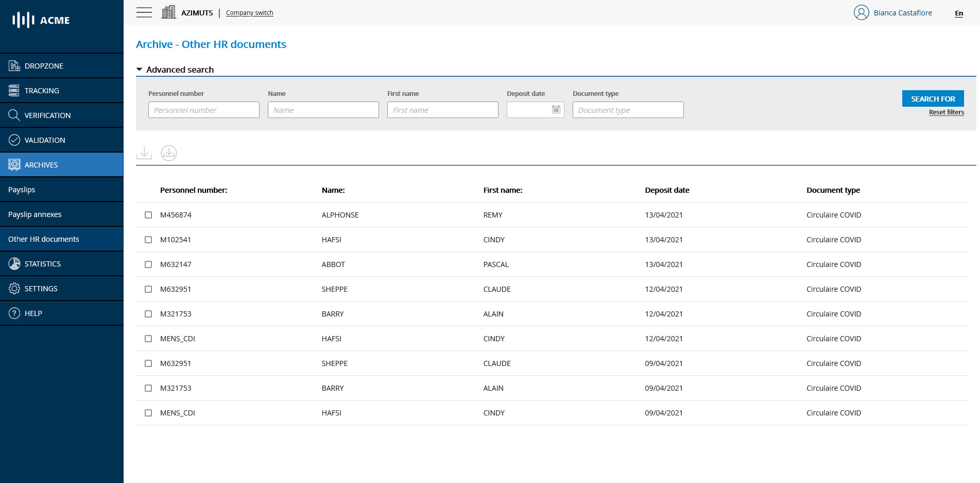Open the calendar picker for Deposit date

click(x=556, y=110)
